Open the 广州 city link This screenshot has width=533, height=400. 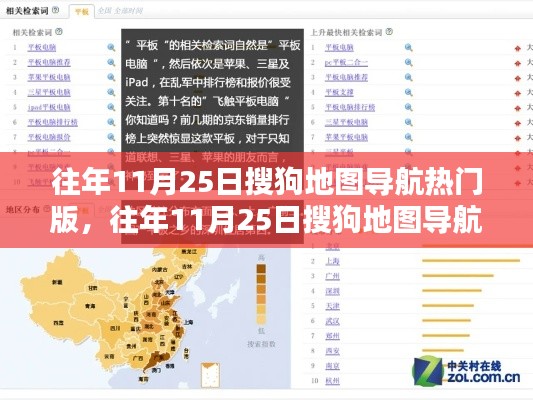[x=332, y=276]
